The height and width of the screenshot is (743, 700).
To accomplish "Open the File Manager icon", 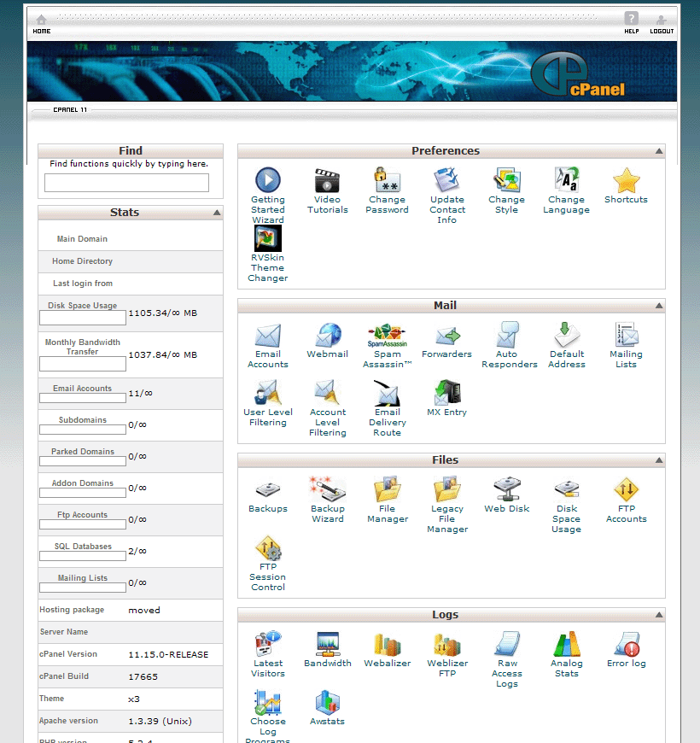I will pos(387,489).
